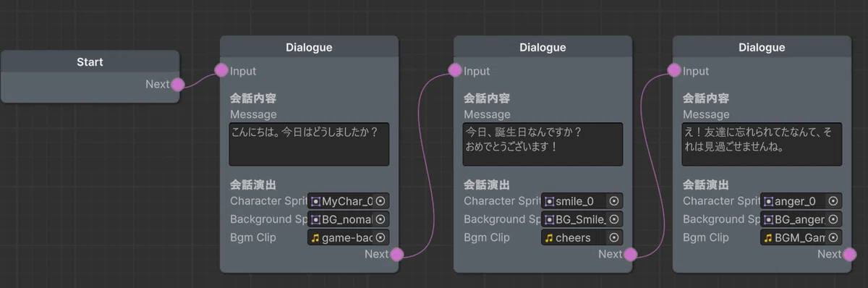
Task: Select second Dialogue node title bar
Action: (x=543, y=48)
